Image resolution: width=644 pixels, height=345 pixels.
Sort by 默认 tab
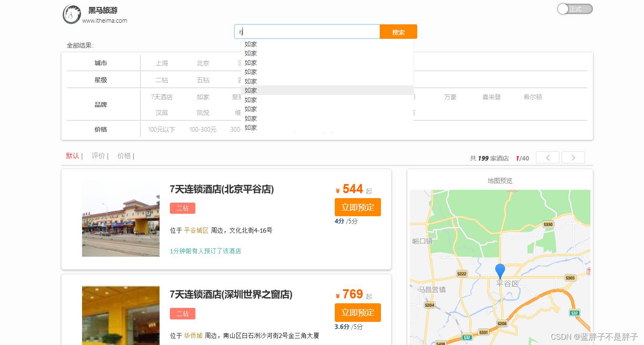(73, 156)
